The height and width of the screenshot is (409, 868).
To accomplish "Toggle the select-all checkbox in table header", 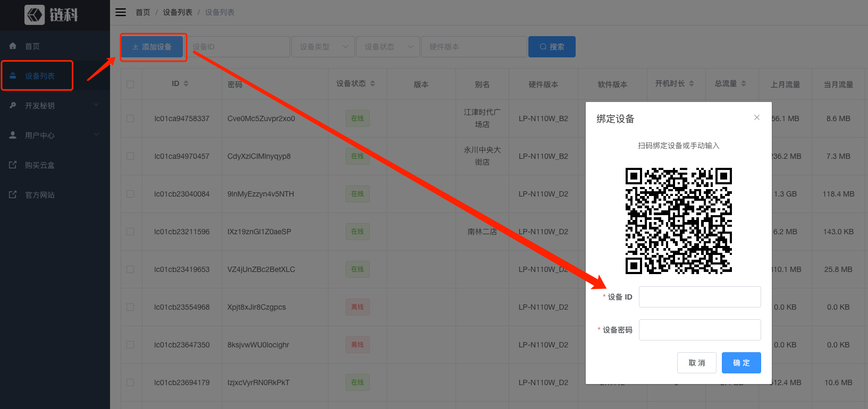I will point(130,84).
